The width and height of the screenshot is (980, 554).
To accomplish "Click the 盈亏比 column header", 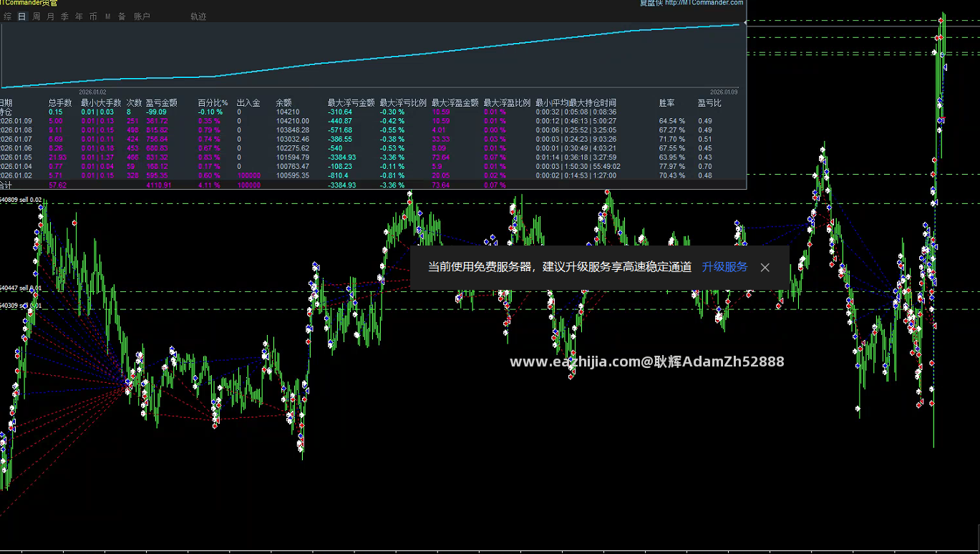I will click(709, 103).
